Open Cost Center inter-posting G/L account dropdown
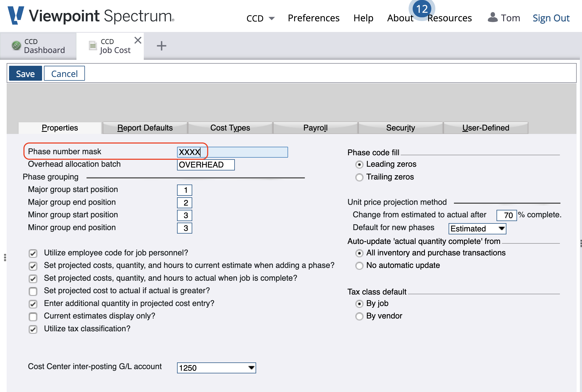The image size is (582, 392). 216,368
